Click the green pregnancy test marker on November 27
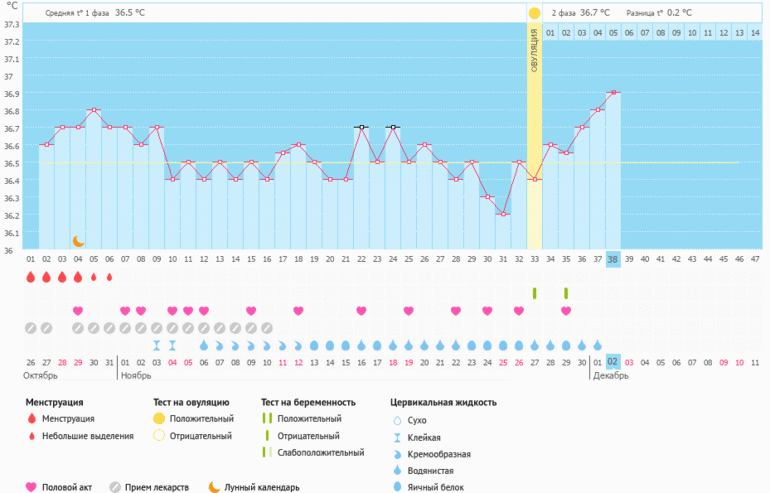This screenshot has height=493, width=770. (x=534, y=293)
